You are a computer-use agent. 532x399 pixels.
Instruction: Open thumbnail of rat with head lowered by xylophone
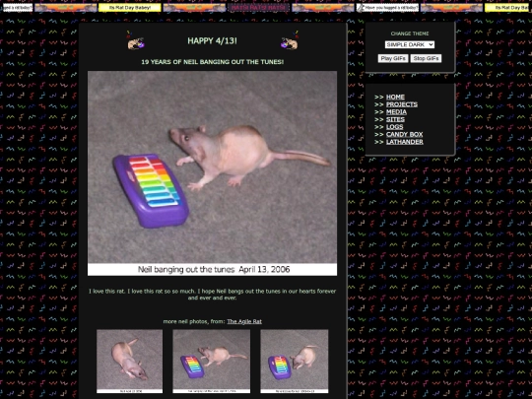click(295, 361)
